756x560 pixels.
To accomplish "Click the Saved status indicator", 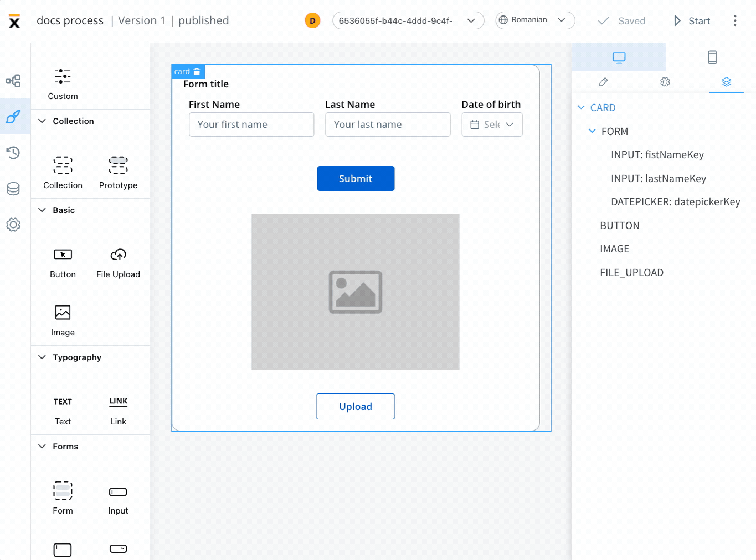I will (622, 20).
